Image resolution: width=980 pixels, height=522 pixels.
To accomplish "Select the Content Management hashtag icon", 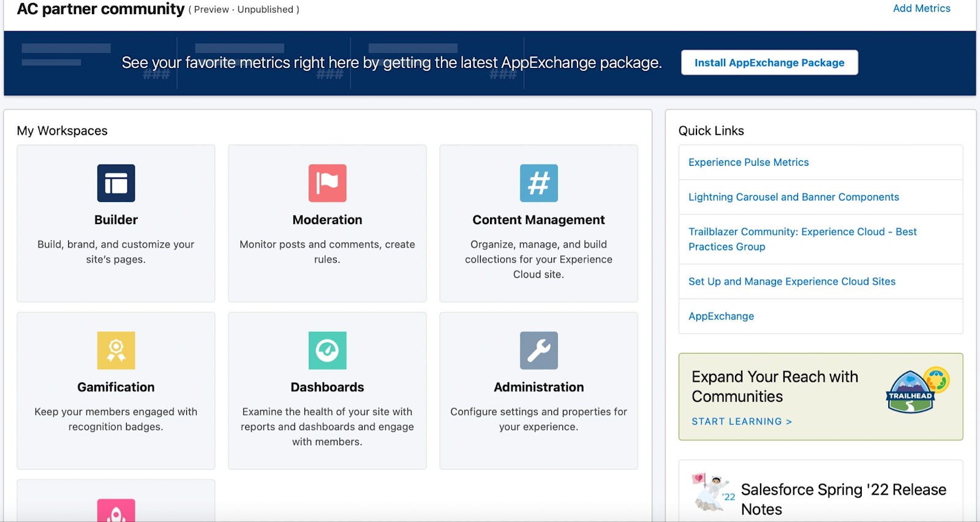I will point(538,183).
